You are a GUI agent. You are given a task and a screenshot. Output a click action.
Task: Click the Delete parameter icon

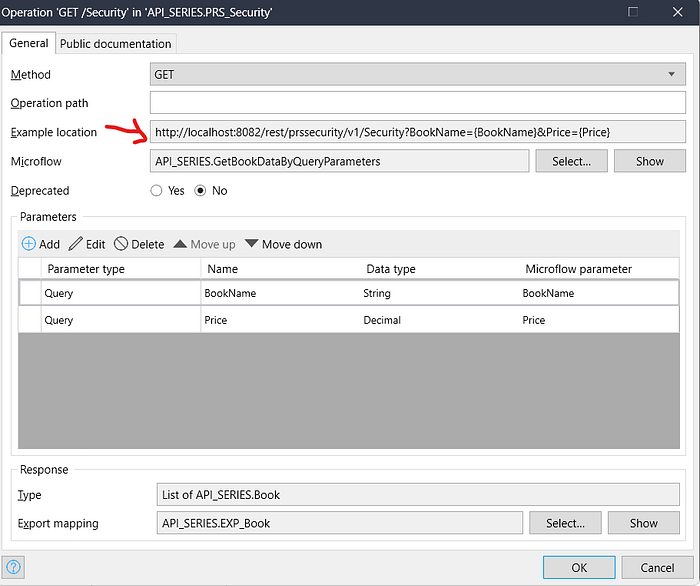click(x=121, y=244)
